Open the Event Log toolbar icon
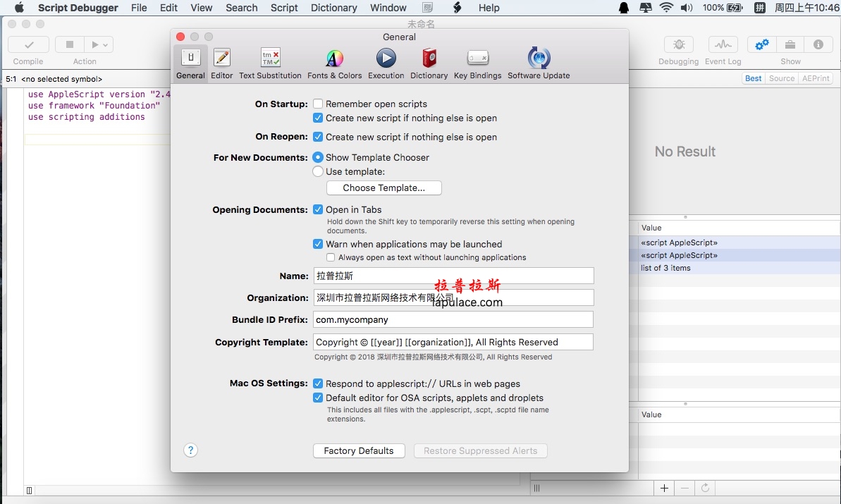Screen dimensions: 841x504 pos(723,44)
